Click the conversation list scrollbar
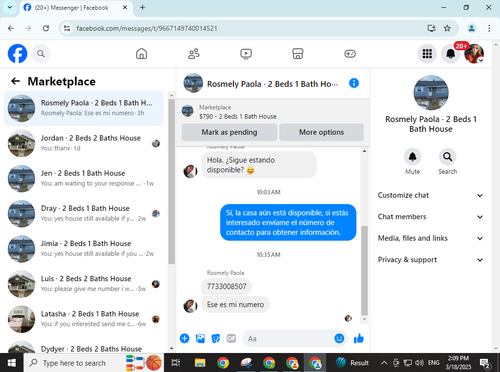 171,182
